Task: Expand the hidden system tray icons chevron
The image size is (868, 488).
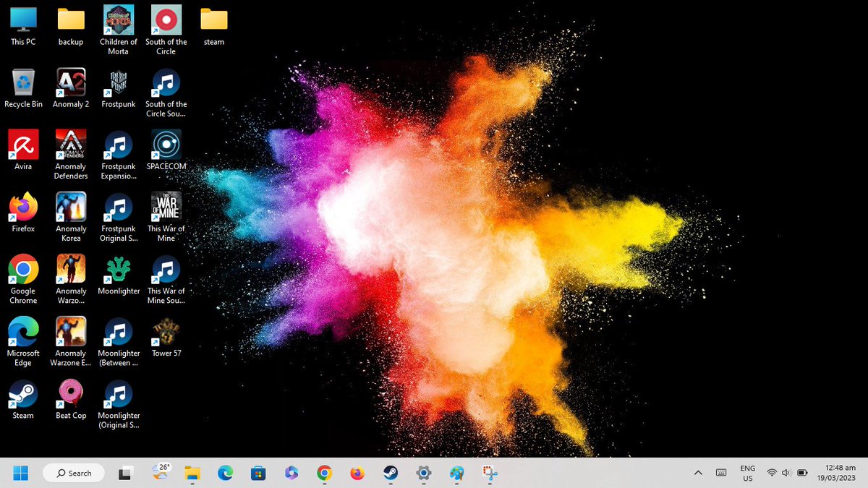Action: tap(698, 473)
